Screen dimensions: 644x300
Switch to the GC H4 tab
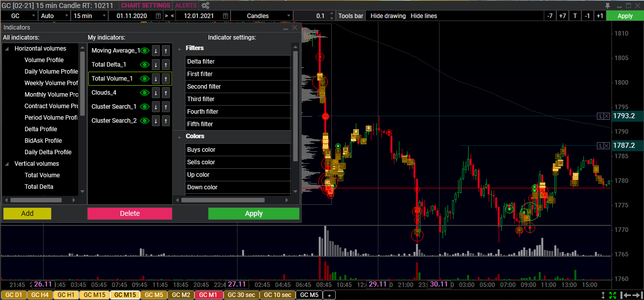(40, 295)
